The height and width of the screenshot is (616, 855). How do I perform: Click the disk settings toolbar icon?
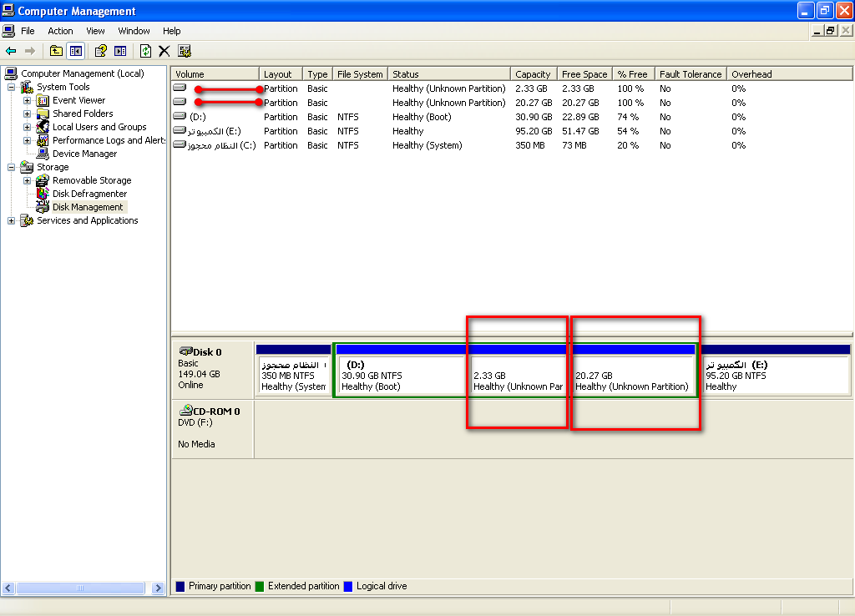(x=185, y=51)
